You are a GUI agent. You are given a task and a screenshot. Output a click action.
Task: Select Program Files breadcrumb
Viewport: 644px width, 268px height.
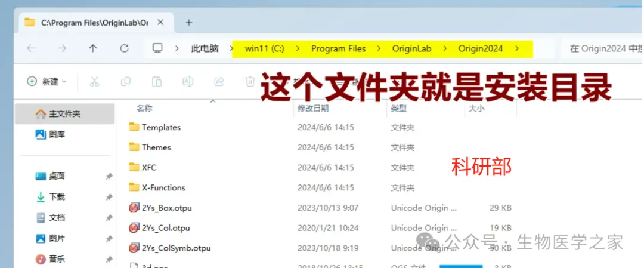[x=339, y=48]
